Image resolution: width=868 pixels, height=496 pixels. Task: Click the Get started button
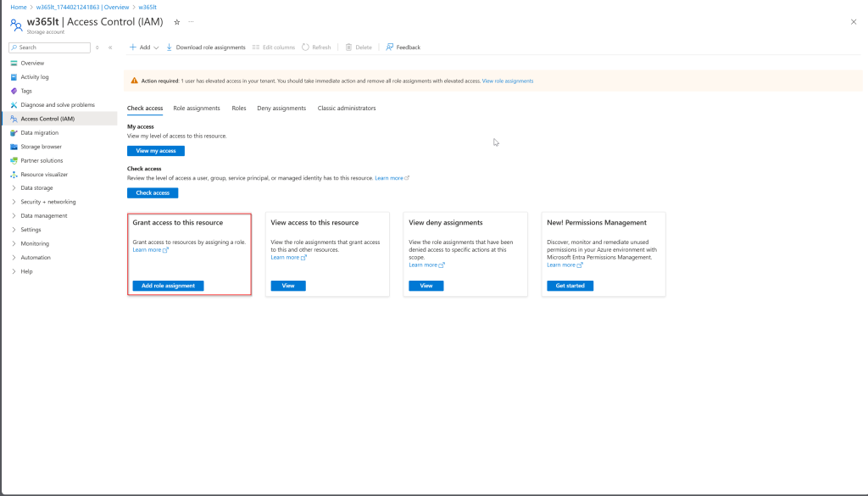(x=570, y=286)
